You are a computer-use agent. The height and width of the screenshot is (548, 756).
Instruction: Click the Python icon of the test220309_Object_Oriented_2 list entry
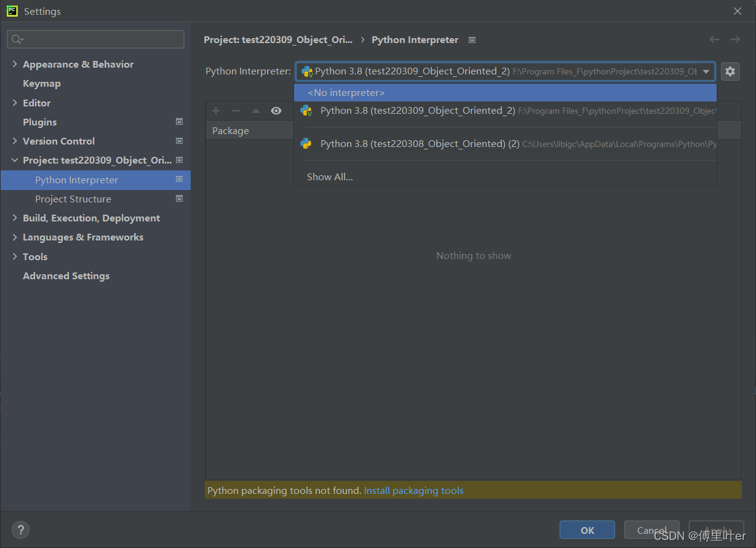[306, 111]
